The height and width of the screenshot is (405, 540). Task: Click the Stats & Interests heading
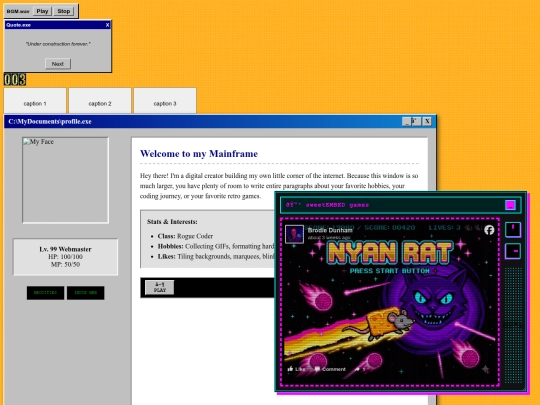tap(172, 222)
